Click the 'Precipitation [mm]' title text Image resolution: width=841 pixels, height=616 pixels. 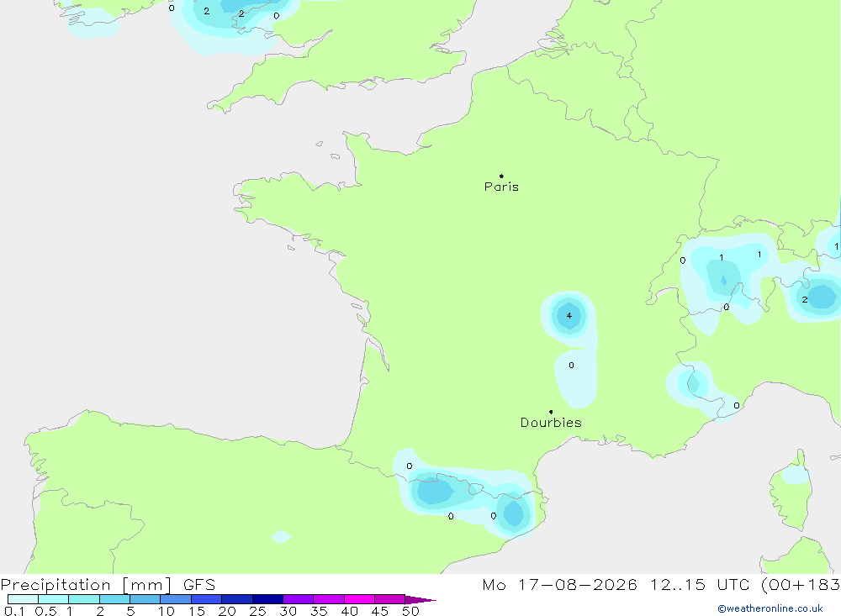pos(86,585)
